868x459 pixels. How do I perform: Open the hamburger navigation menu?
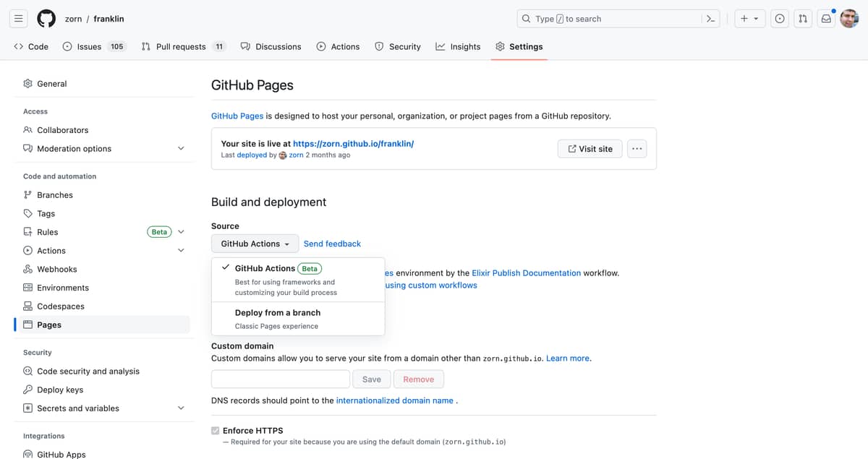(19, 19)
